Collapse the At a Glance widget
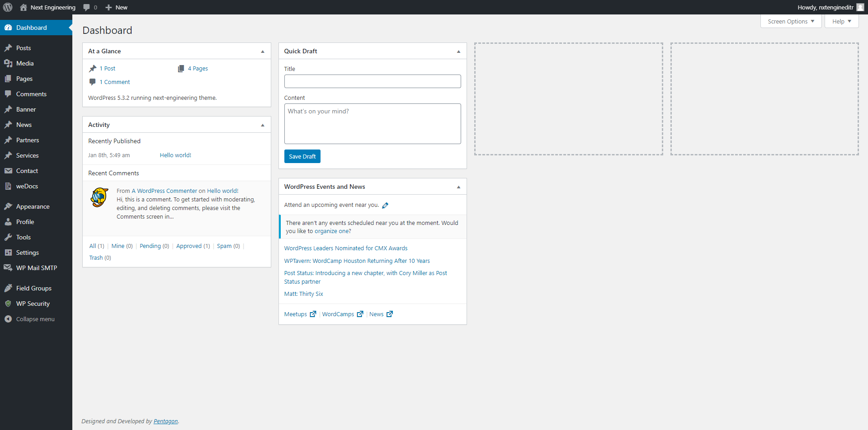 click(263, 51)
